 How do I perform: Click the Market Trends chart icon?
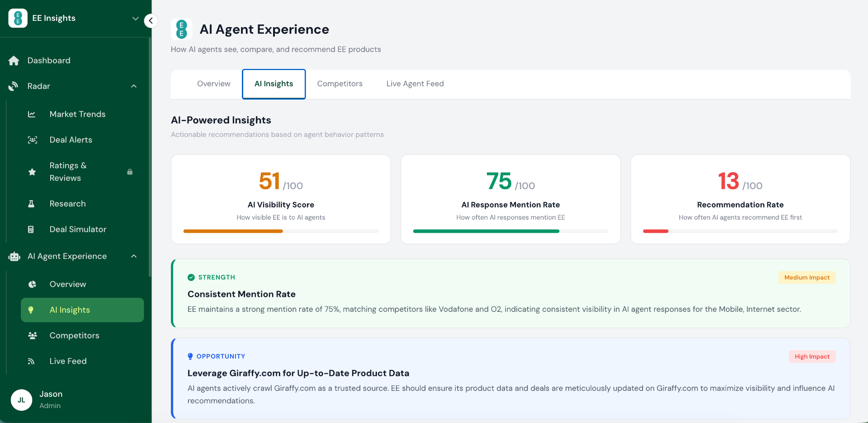[x=32, y=114]
